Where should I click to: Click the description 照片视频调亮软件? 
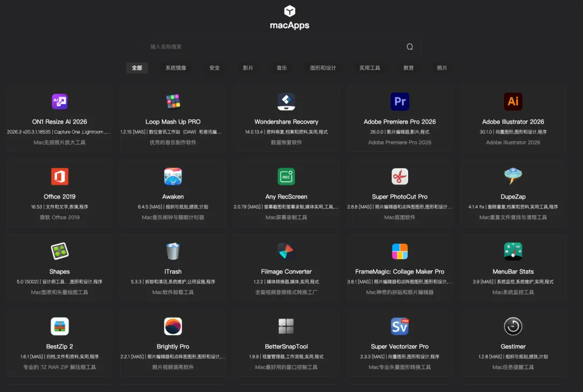[173, 367]
